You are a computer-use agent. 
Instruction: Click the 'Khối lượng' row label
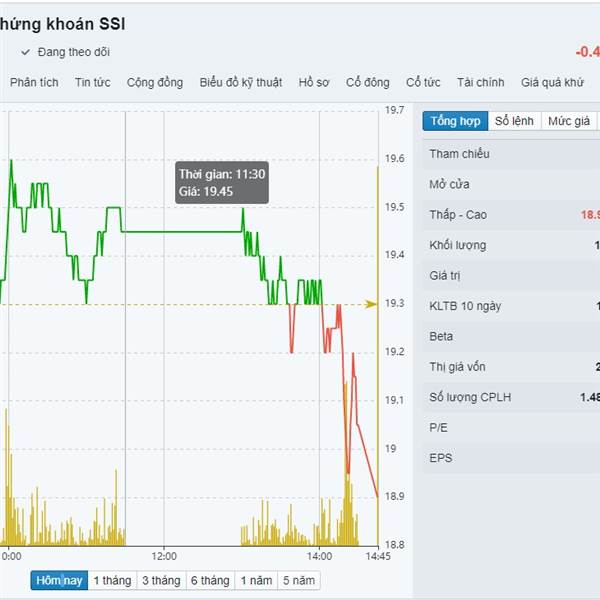tap(458, 245)
